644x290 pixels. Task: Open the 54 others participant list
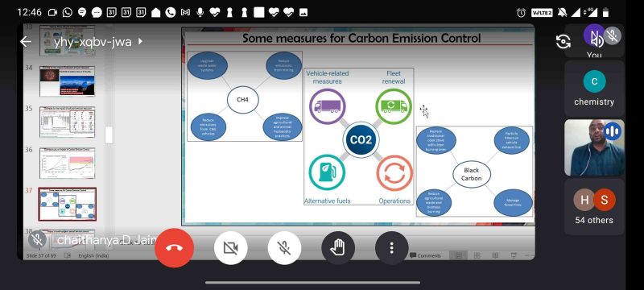(x=594, y=206)
